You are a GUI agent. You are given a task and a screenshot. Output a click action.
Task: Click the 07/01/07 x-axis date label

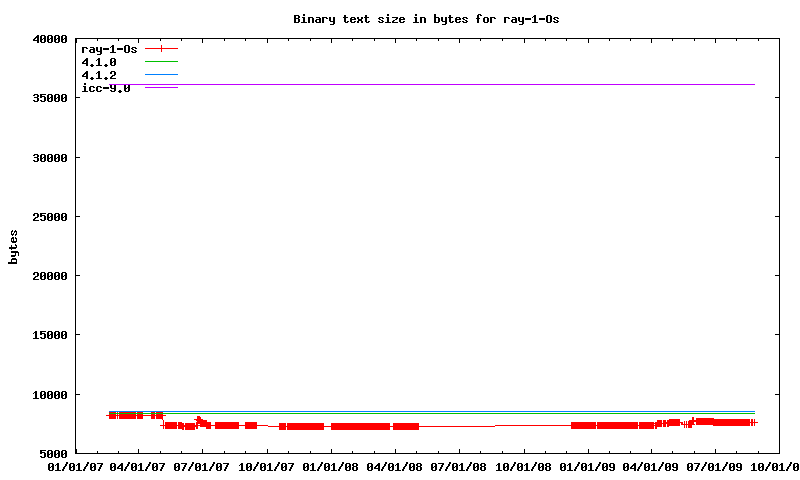click(203, 466)
